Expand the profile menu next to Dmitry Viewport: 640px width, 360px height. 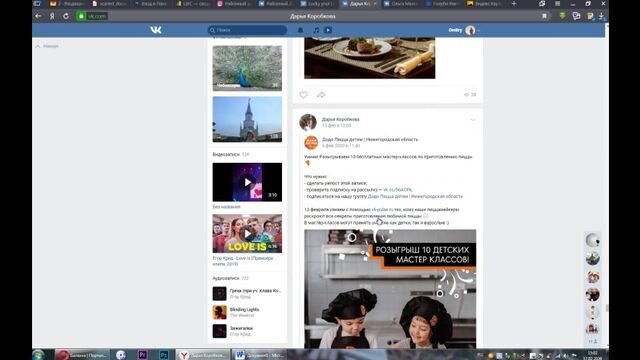[478, 30]
